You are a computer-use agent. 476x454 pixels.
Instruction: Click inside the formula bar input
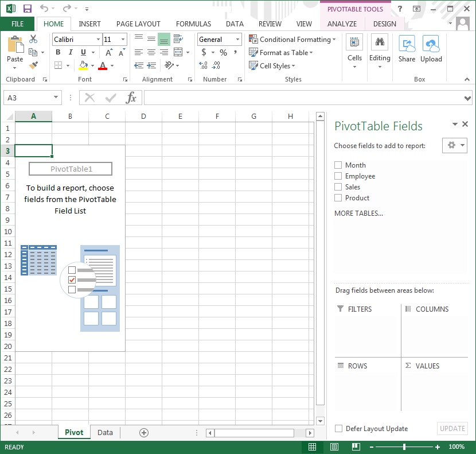point(304,98)
